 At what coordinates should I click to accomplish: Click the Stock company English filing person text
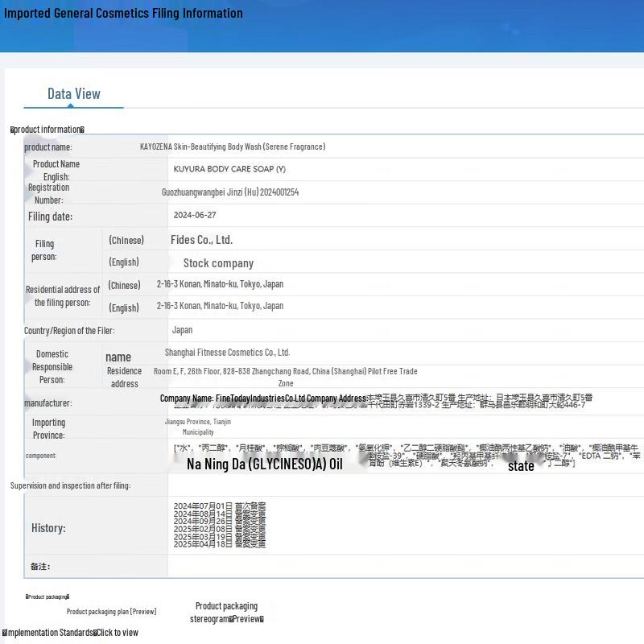218,263
